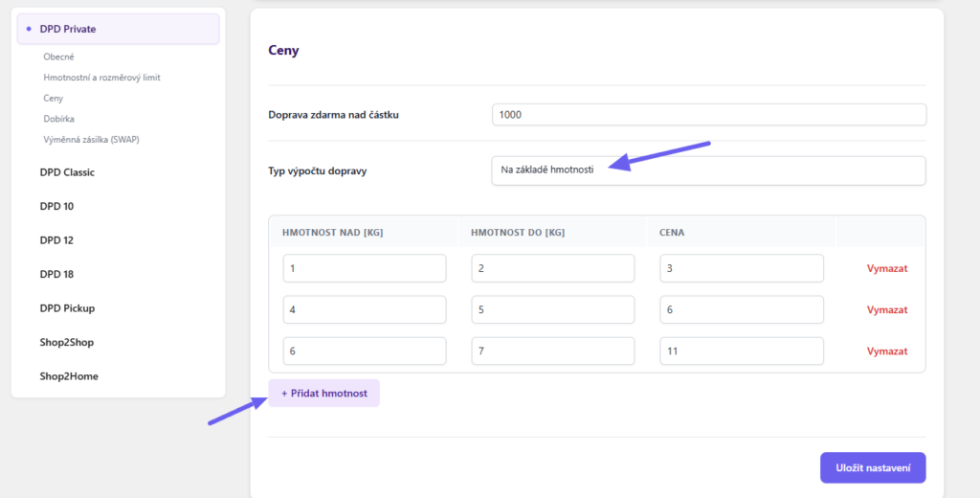Select Shop2Home in the sidebar
The width and height of the screenshot is (980, 498).
(x=69, y=376)
